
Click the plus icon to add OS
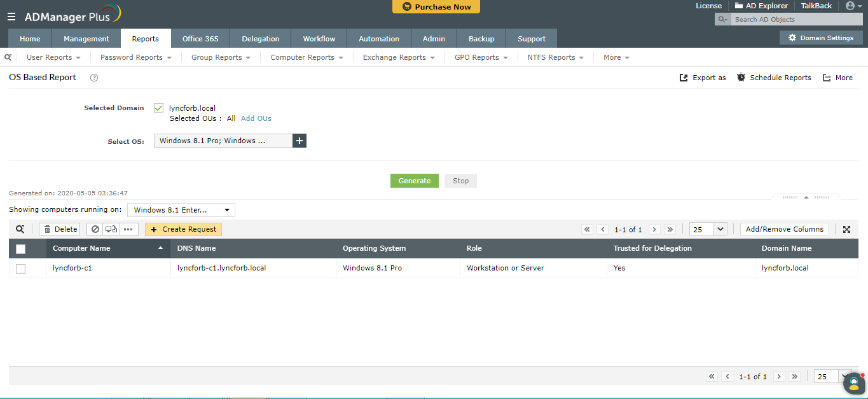tap(300, 141)
